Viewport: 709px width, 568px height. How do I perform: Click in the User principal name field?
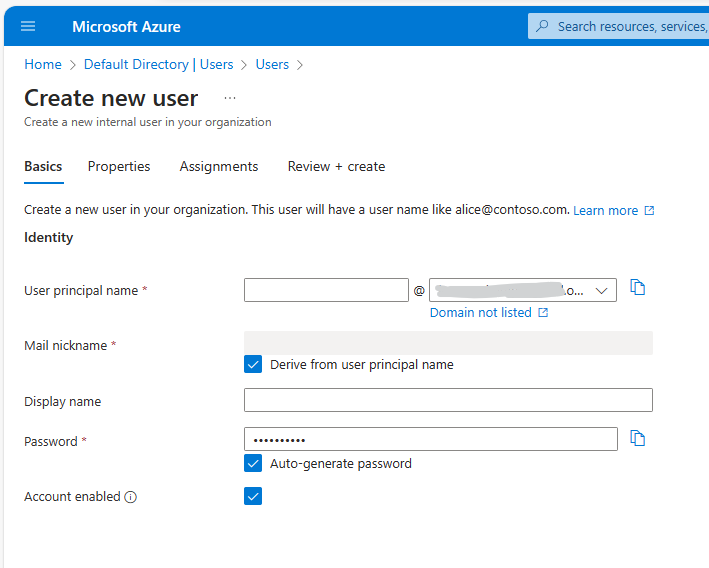tap(326, 290)
